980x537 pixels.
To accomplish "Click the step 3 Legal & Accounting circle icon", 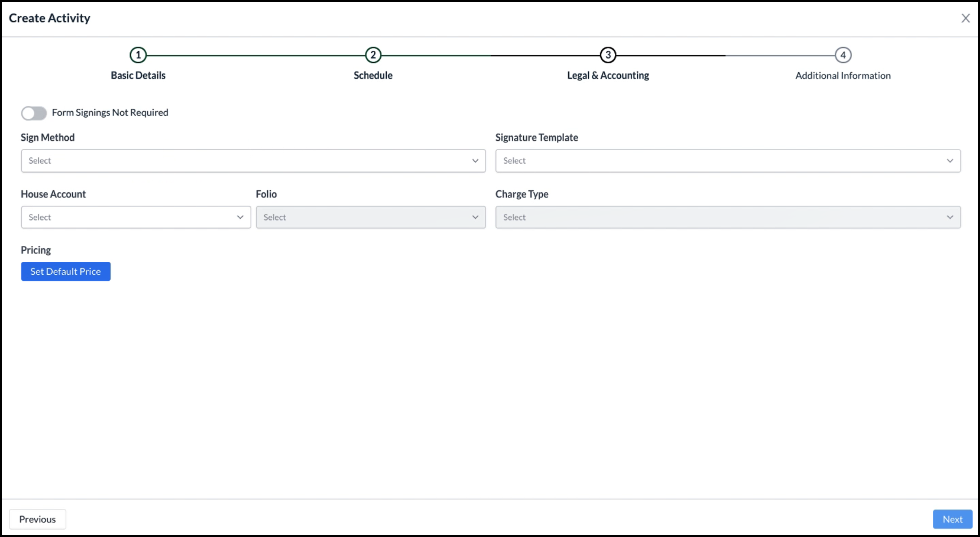I will [x=608, y=54].
